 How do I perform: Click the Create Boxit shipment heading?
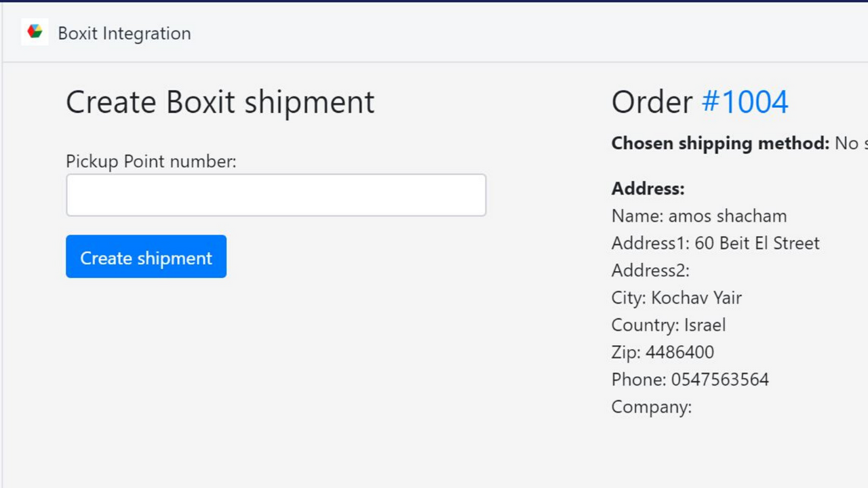(220, 102)
